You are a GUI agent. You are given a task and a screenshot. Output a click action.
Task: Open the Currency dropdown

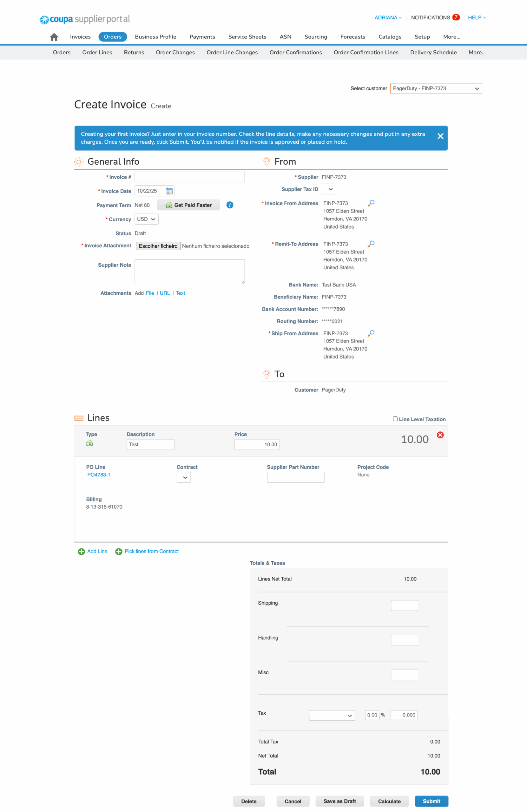pos(146,219)
